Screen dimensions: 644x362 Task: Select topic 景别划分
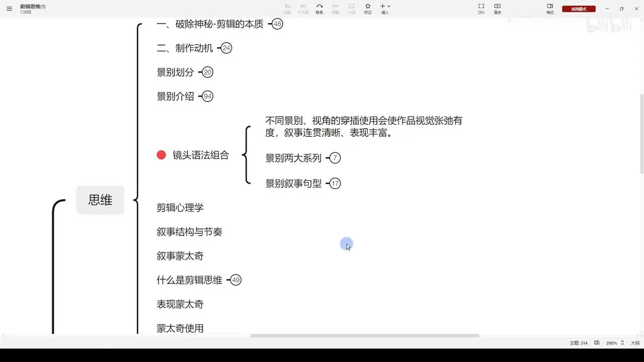(175, 72)
